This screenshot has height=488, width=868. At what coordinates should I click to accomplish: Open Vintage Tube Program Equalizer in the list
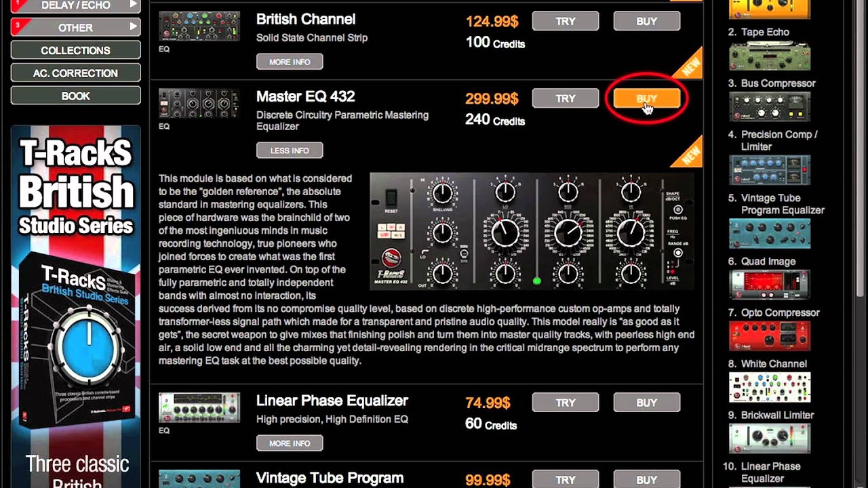[x=783, y=204]
